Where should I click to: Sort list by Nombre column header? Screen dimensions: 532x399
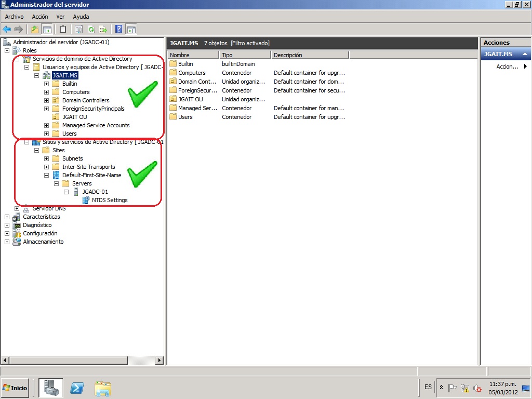(x=193, y=55)
